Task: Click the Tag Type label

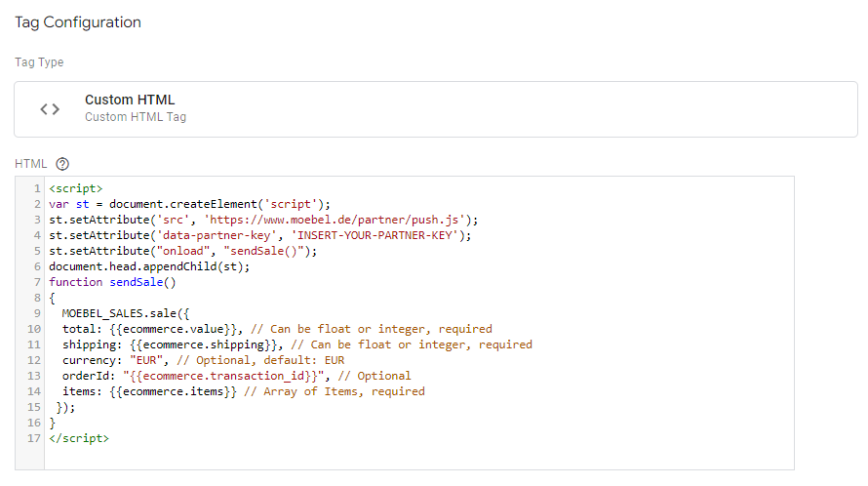Action: (39, 62)
